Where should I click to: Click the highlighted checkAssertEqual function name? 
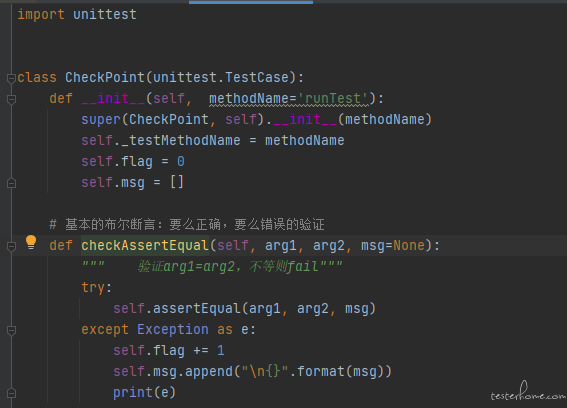(x=145, y=246)
